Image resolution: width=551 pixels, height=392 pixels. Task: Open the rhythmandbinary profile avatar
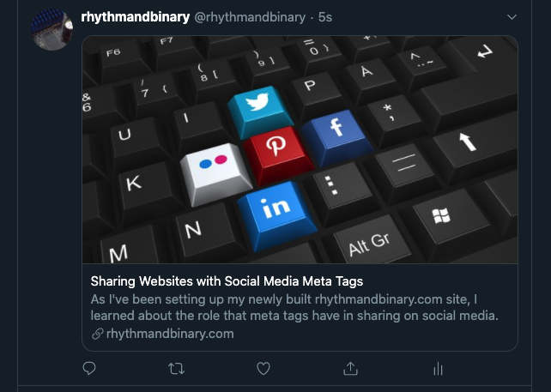(x=51, y=29)
